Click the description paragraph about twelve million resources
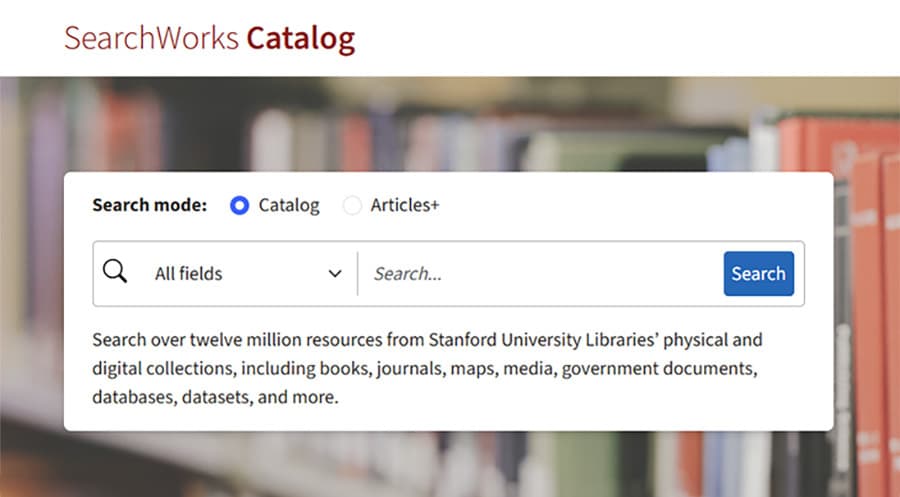900x497 pixels. [x=426, y=368]
